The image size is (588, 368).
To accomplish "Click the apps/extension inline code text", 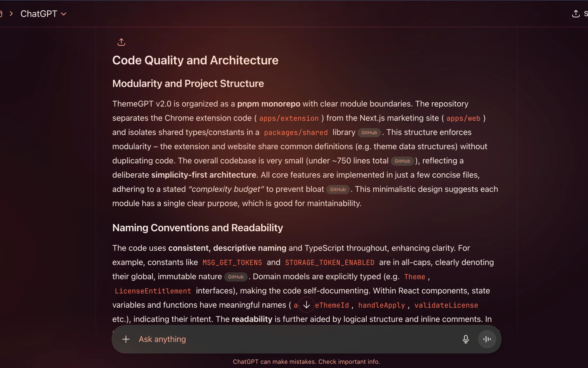I will (289, 118).
